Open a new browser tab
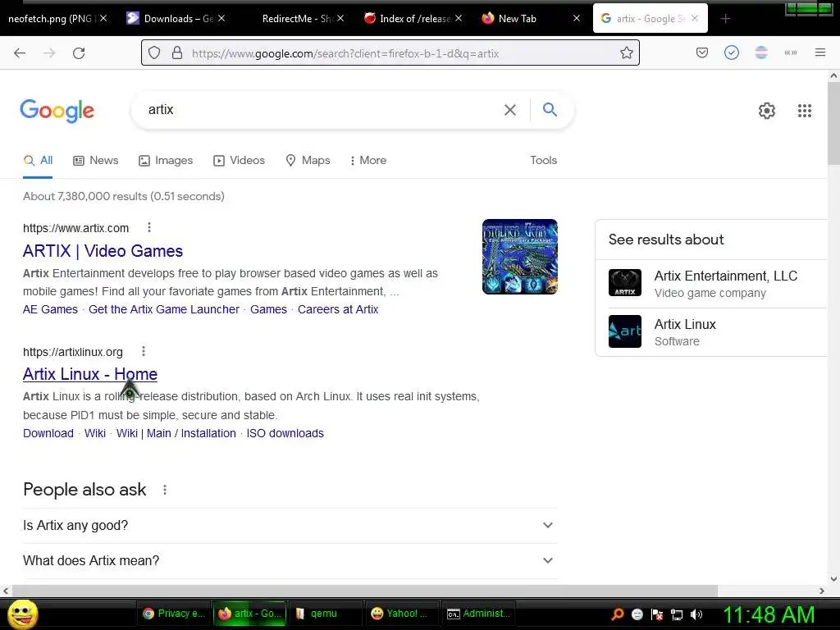The height and width of the screenshot is (630, 840). (x=725, y=19)
